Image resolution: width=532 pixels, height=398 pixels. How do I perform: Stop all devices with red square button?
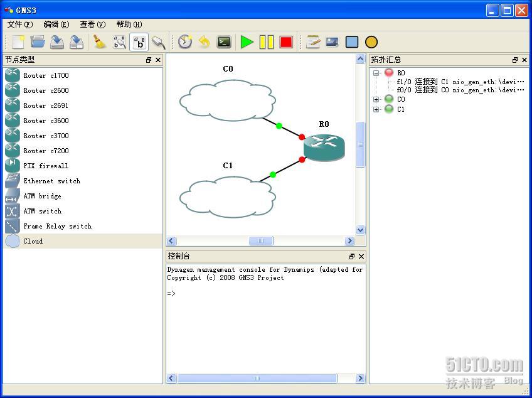[286, 42]
